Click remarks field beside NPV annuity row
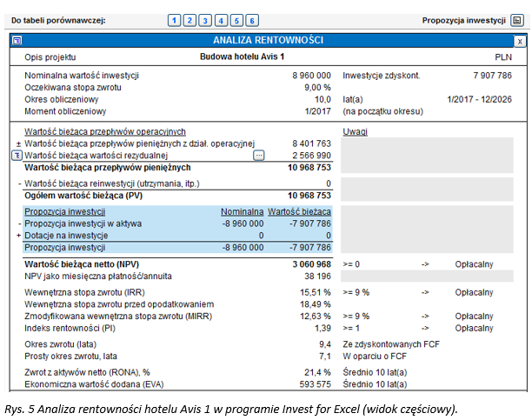Viewport: 532px width, 420px height. (427, 276)
